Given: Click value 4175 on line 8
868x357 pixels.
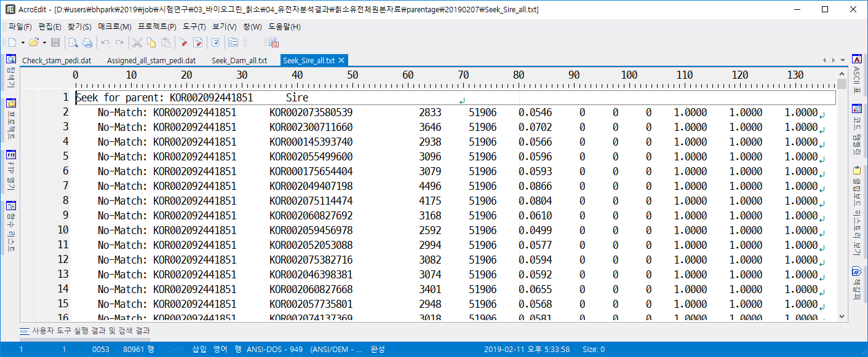Looking at the screenshot, I should (x=430, y=201).
